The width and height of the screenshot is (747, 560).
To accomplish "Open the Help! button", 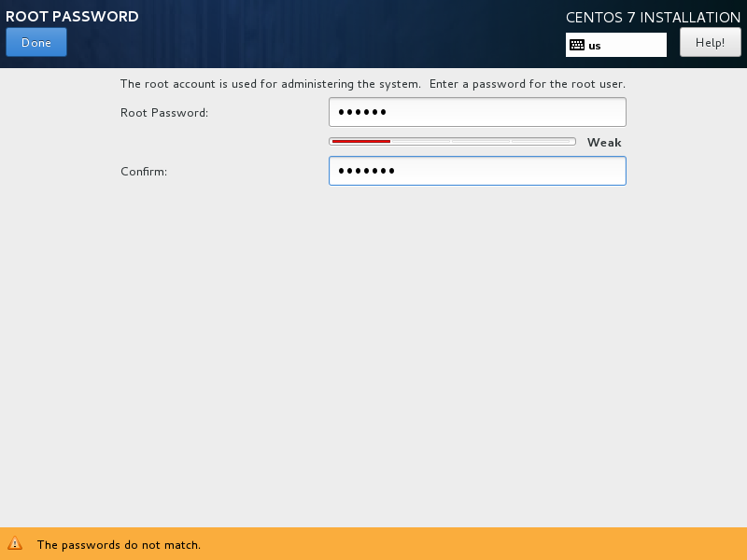I will [x=710, y=42].
